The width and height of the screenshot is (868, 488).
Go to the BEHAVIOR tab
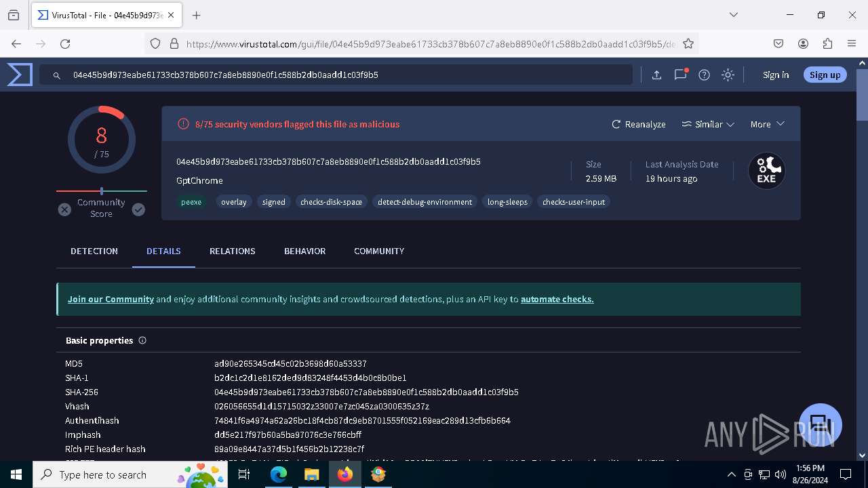(304, 251)
